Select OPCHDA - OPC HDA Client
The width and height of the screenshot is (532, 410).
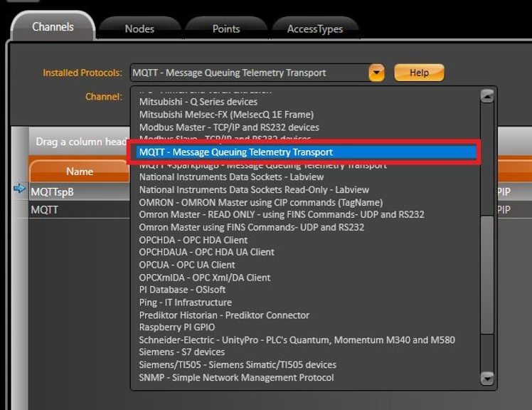pos(193,240)
